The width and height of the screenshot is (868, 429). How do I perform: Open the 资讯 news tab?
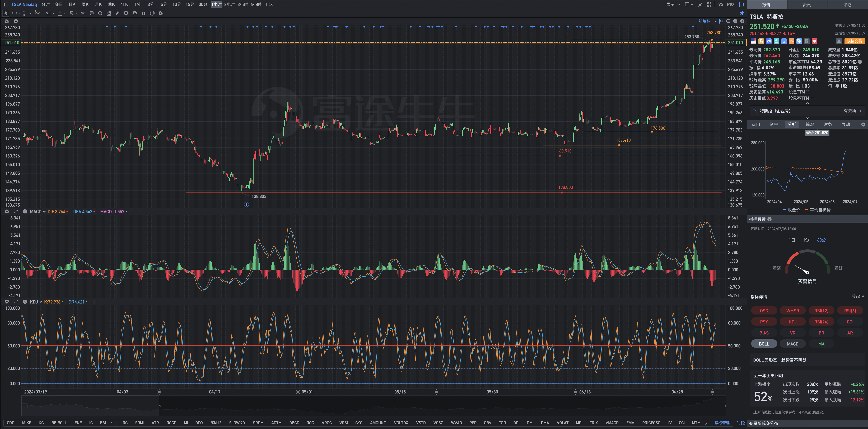[807, 5]
